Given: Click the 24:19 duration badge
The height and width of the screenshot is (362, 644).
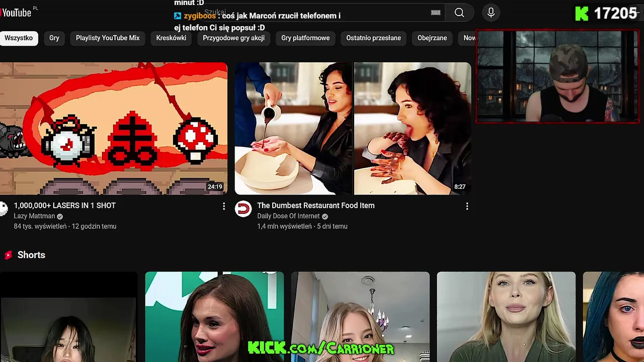Looking at the screenshot, I should [215, 187].
